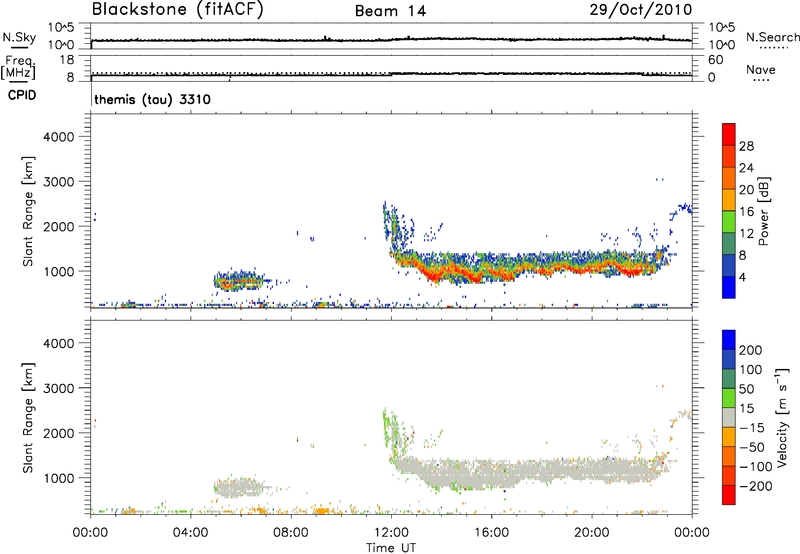The image size is (800, 554).
Task: Click the themis (tau) 3310 text
Action: [153, 99]
